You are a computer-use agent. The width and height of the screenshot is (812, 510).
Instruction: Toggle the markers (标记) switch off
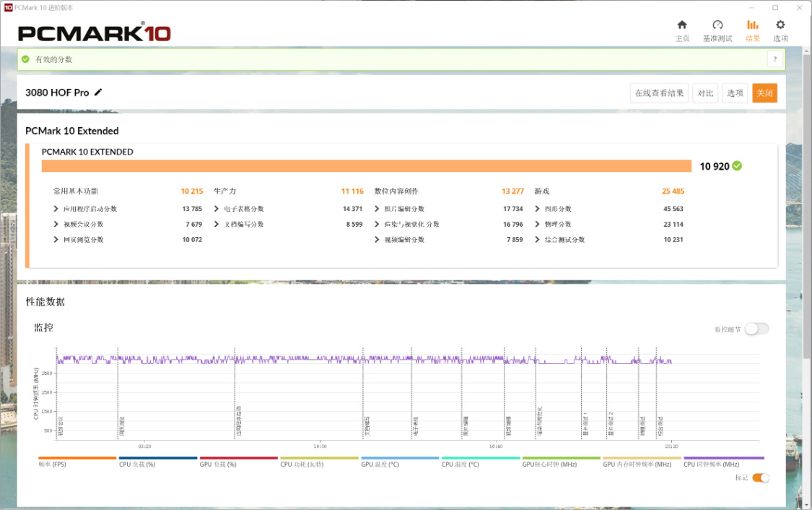[x=760, y=478]
